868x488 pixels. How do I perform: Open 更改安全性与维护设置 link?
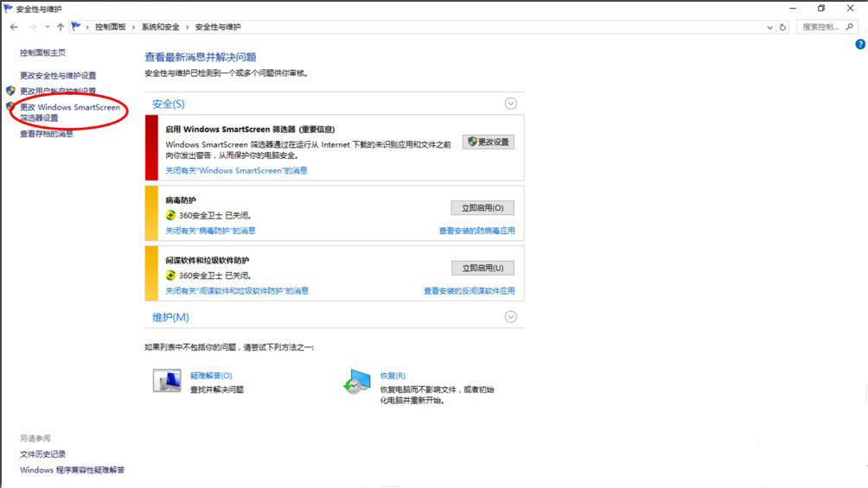click(x=58, y=75)
